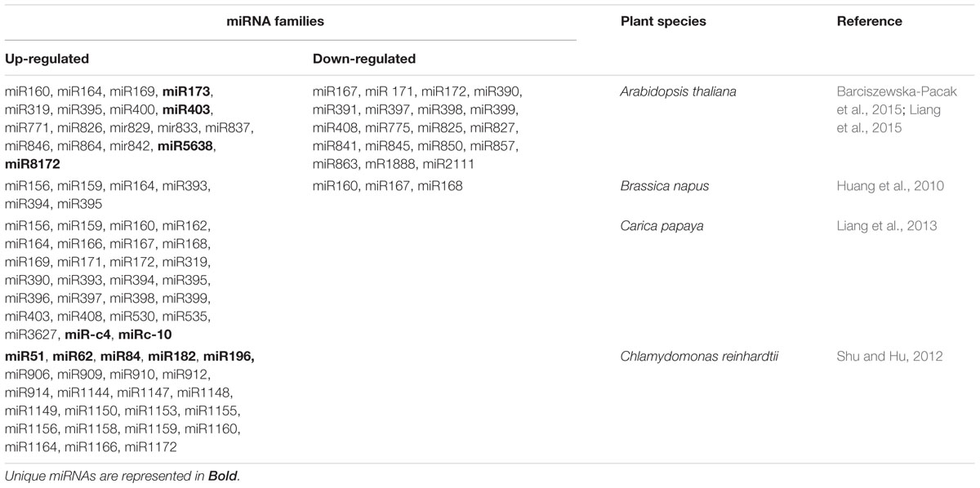Screen dimensions: 980x488
Task: Click the Unique miRNAs footnote text
Action: click(x=122, y=475)
